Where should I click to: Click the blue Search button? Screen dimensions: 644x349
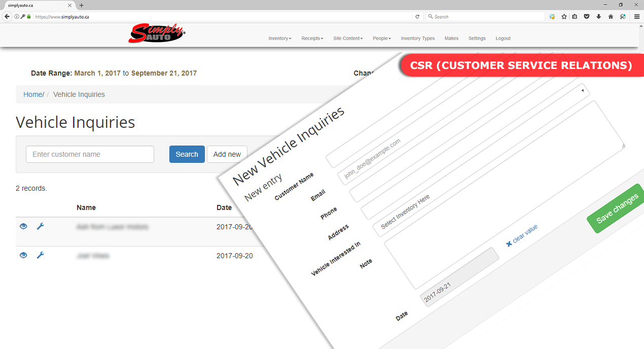[187, 154]
